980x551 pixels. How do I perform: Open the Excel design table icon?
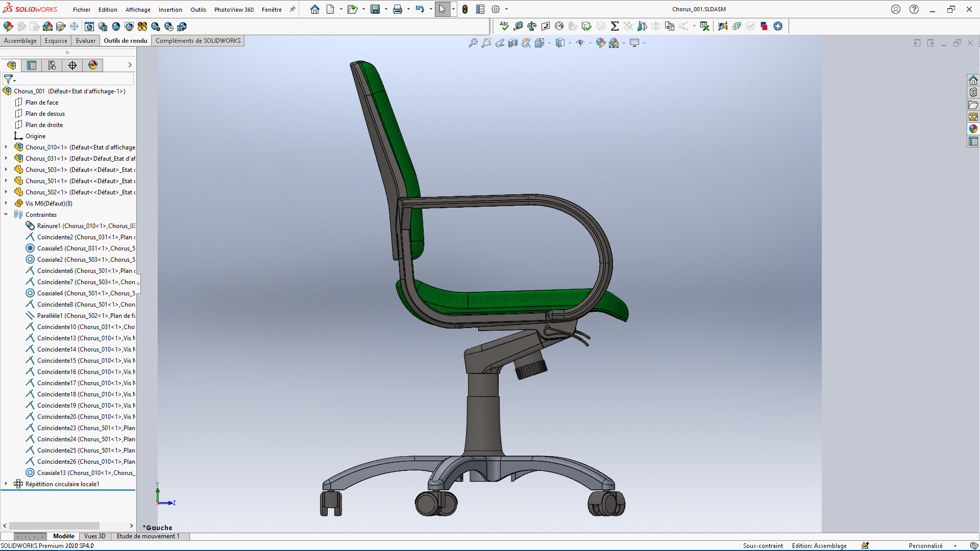point(705,26)
